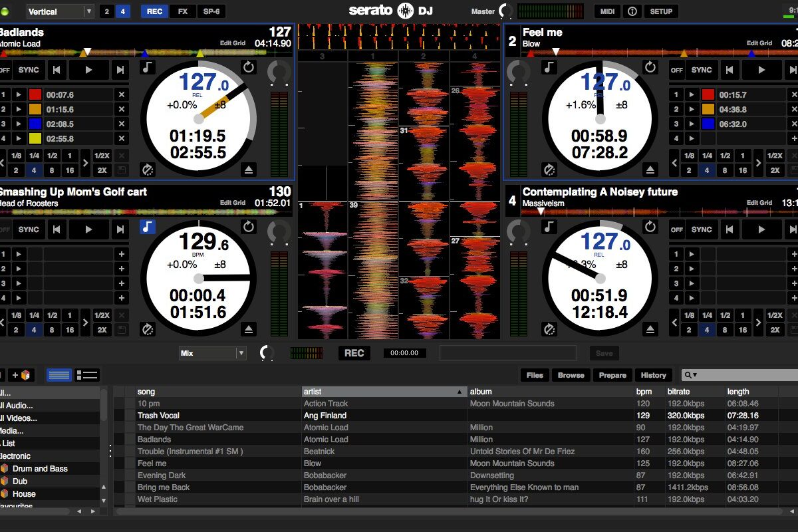Skip to previous track on Badlands deck
Screen dimensions: 798x532
pyautogui.click(x=58, y=70)
